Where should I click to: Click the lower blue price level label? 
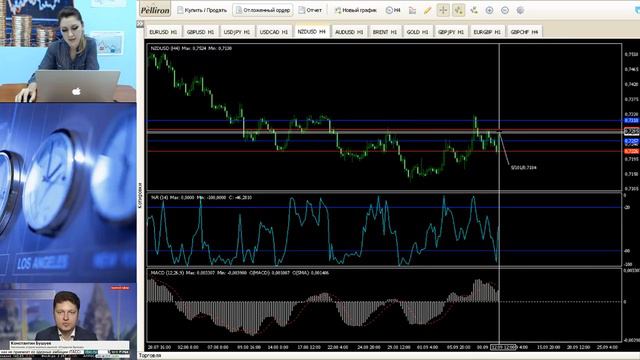[631, 141]
